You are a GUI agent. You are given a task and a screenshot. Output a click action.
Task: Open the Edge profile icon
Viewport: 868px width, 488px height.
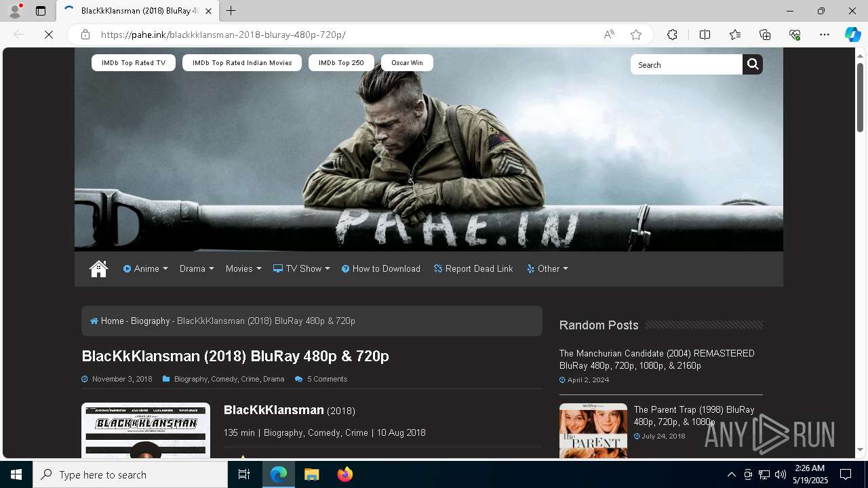[x=14, y=11]
